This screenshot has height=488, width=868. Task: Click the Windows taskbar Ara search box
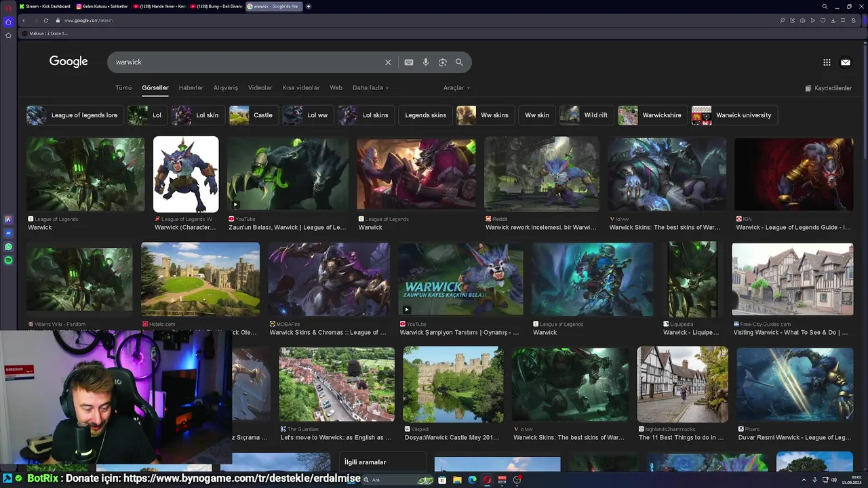coord(397,480)
